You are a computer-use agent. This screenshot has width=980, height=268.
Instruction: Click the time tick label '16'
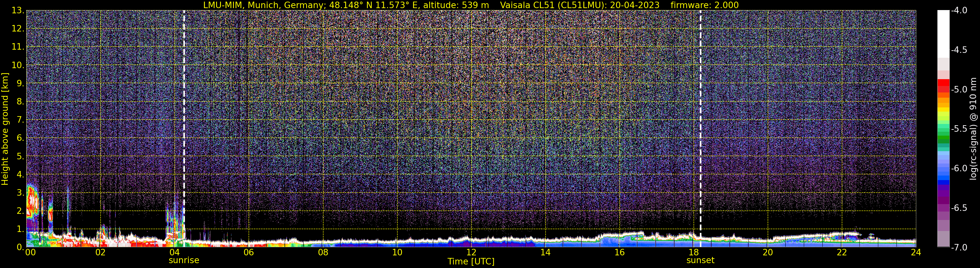[619, 253]
